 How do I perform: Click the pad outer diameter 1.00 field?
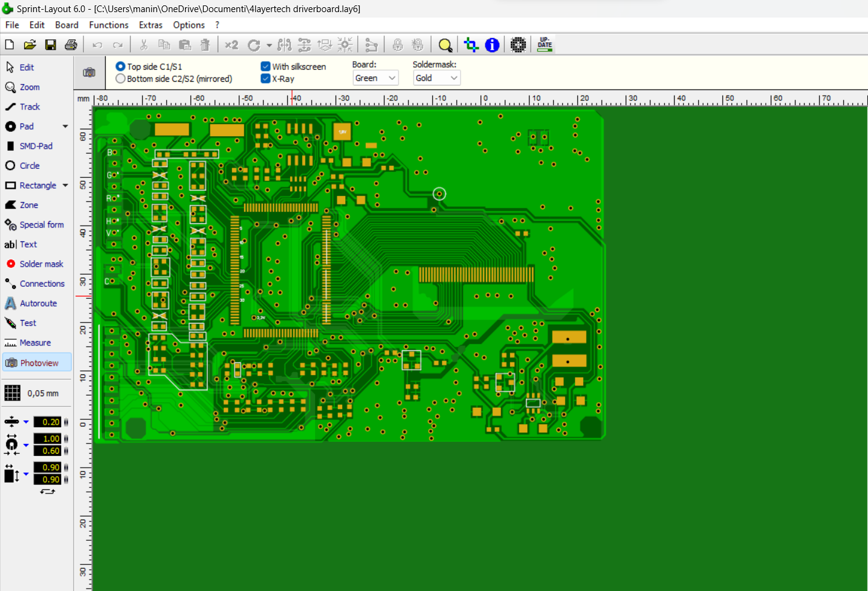[48, 439]
